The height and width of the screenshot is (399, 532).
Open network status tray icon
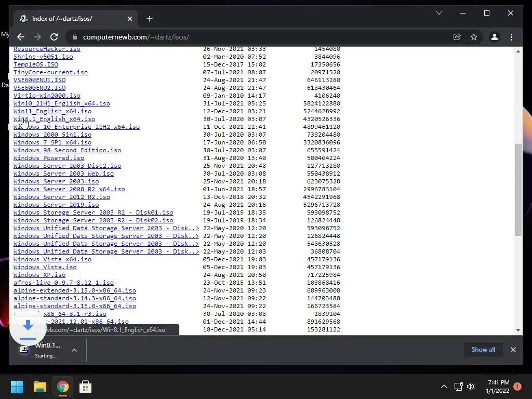[x=458, y=387]
